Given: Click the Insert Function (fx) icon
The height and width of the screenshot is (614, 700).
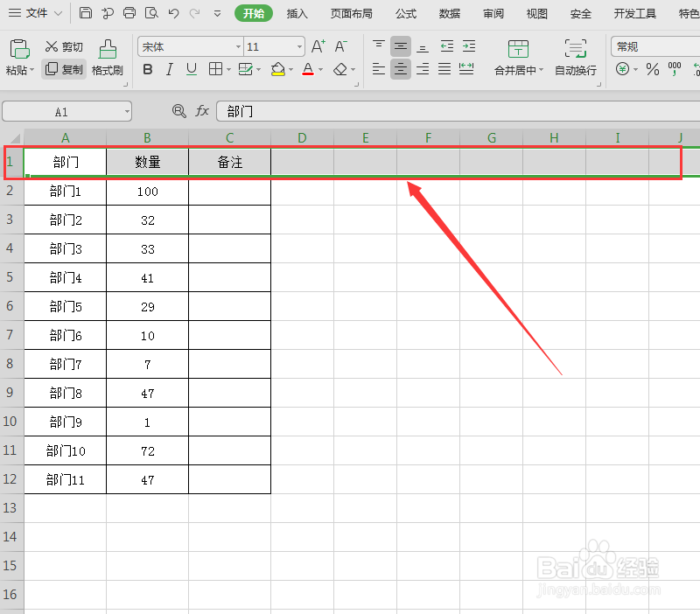Looking at the screenshot, I should 203,111.
